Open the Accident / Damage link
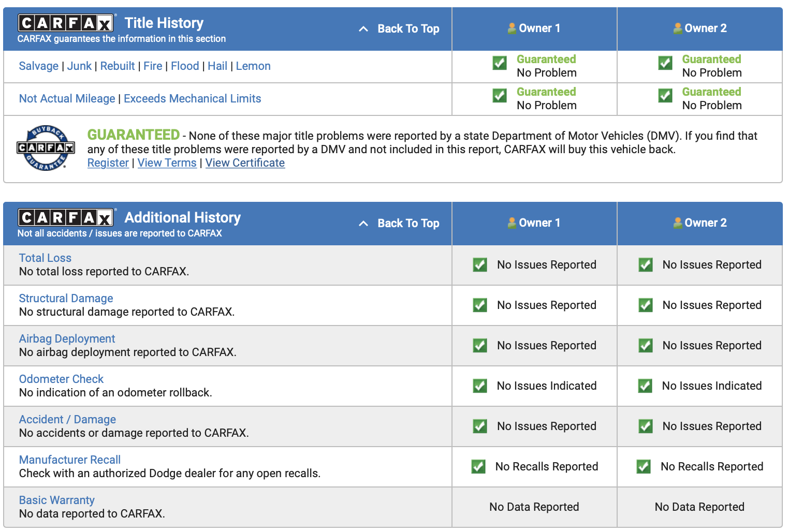Image resolution: width=788 pixels, height=532 pixels. (x=67, y=420)
